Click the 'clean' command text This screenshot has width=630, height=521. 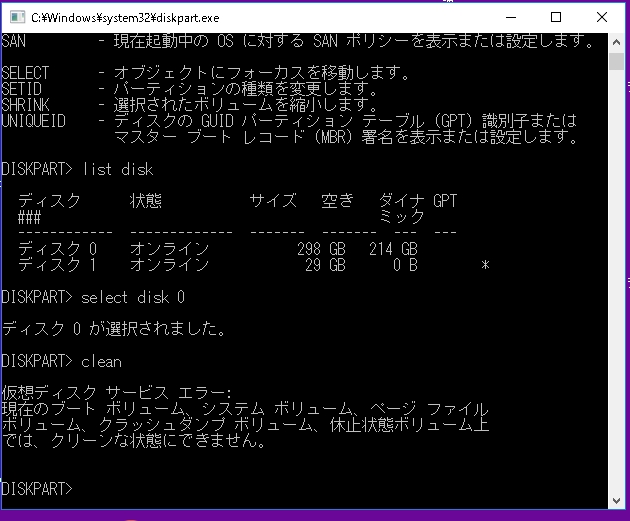click(x=101, y=362)
